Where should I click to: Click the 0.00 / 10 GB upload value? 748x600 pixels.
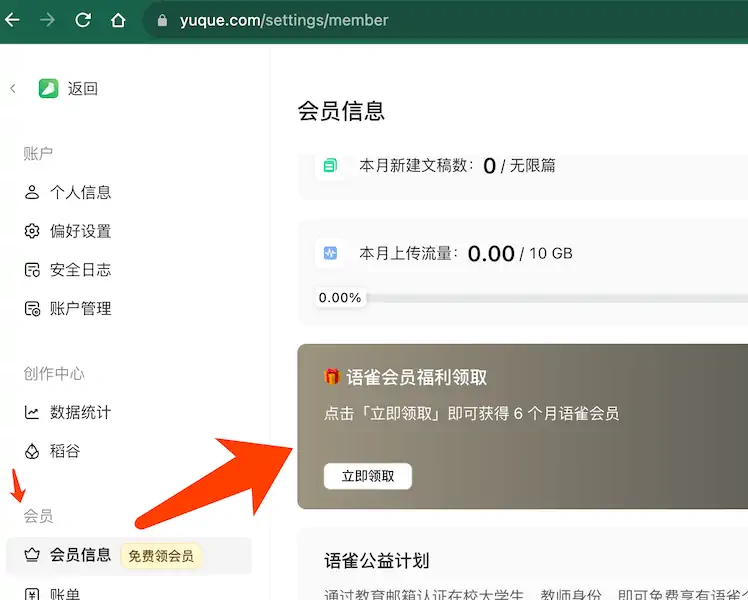pyautogui.click(x=520, y=253)
